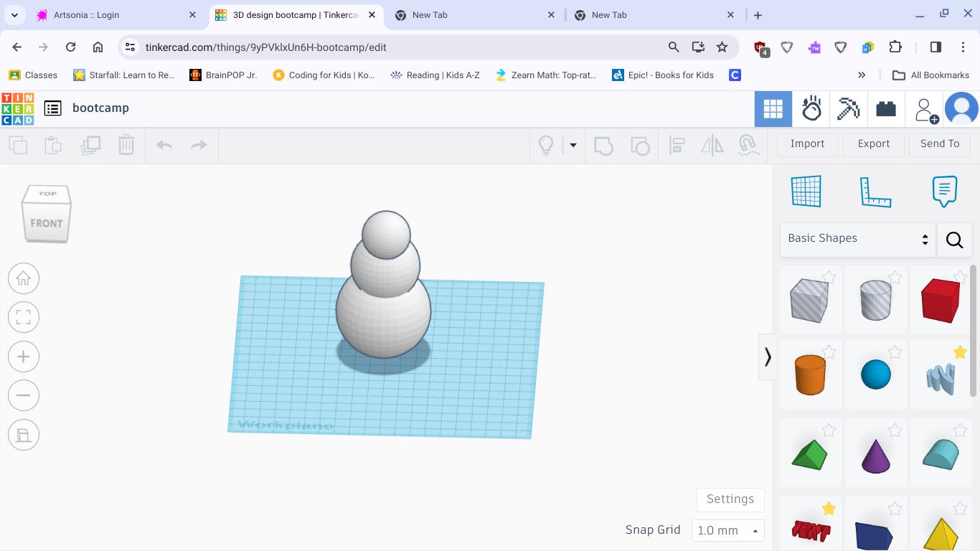Switch to Bricks view icon

[886, 109]
